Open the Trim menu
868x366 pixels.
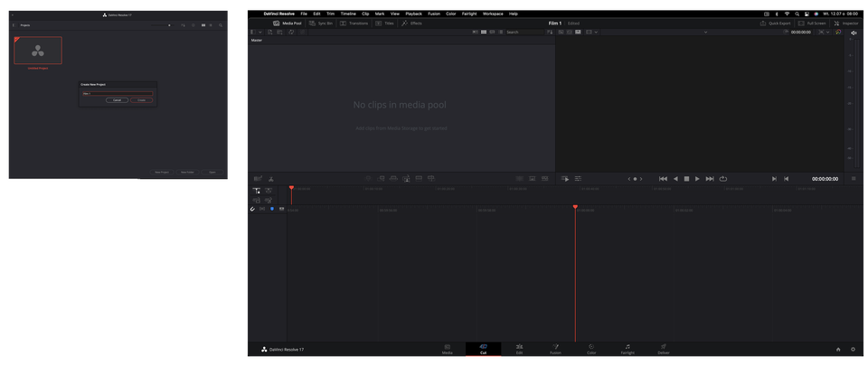(x=331, y=14)
